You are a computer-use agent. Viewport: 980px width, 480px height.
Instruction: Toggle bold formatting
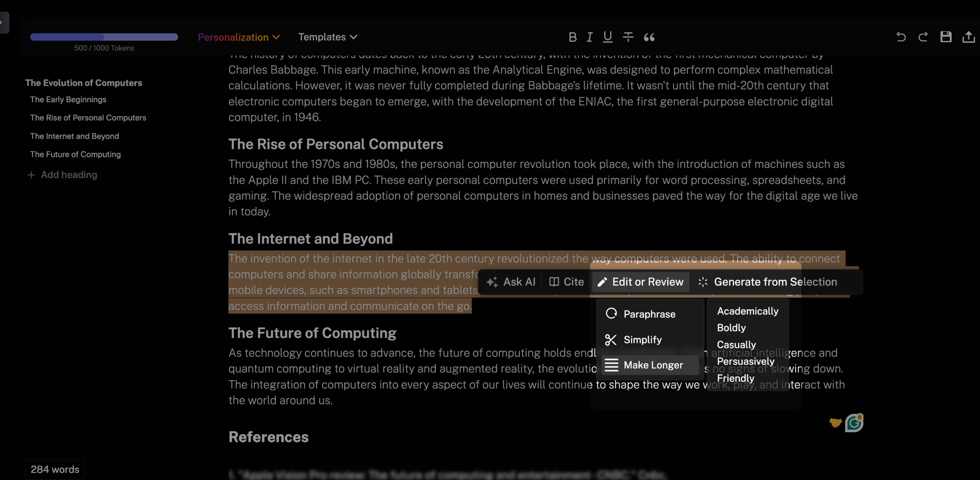pyautogui.click(x=572, y=37)
